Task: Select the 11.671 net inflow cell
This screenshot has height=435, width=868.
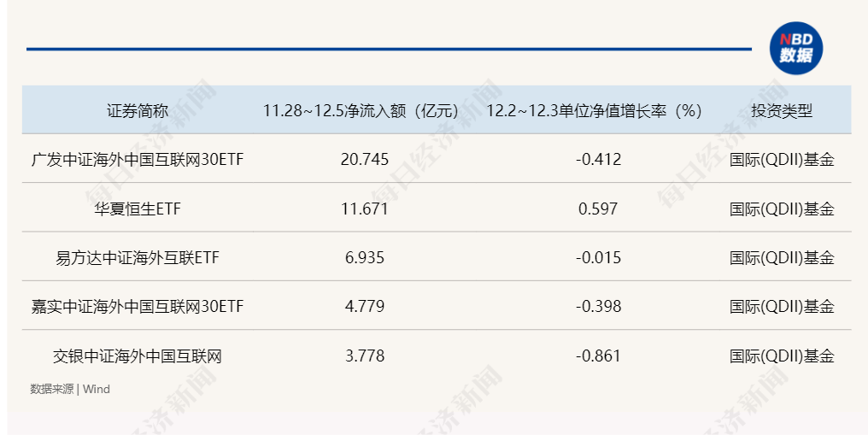Action: [x=365, y=209]
